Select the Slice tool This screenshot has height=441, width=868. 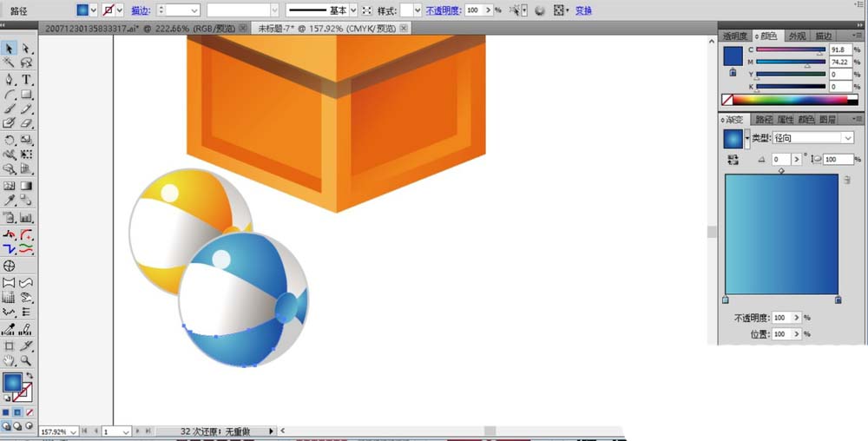26,346
